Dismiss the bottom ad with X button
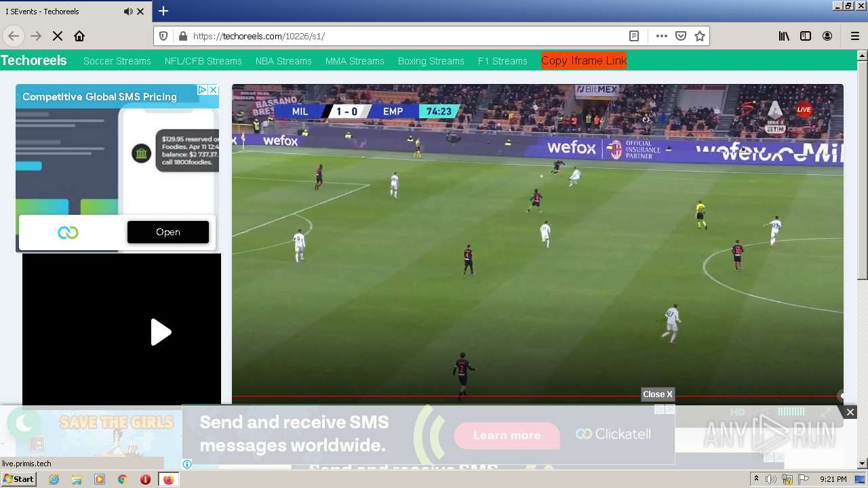 click(850, 412)
